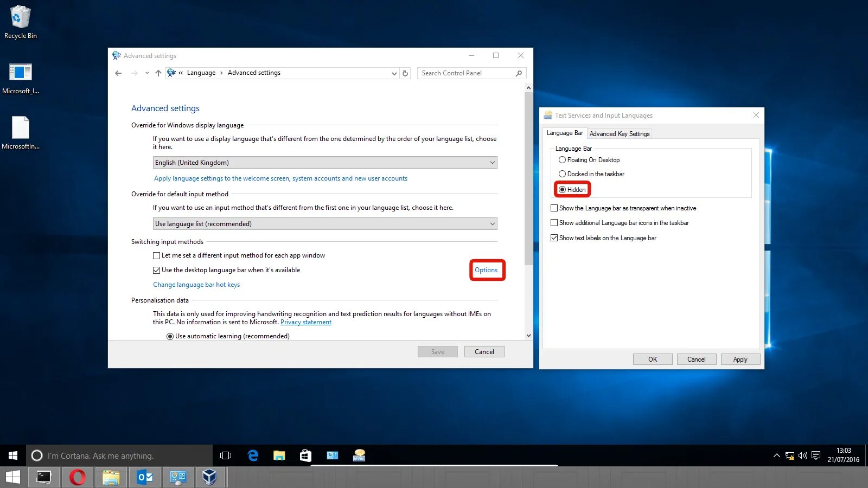The height and width of the screenshot is (488, 868).
Task: Open the network status tray icon
Action: pyautogui.click(x=790, y=455)
